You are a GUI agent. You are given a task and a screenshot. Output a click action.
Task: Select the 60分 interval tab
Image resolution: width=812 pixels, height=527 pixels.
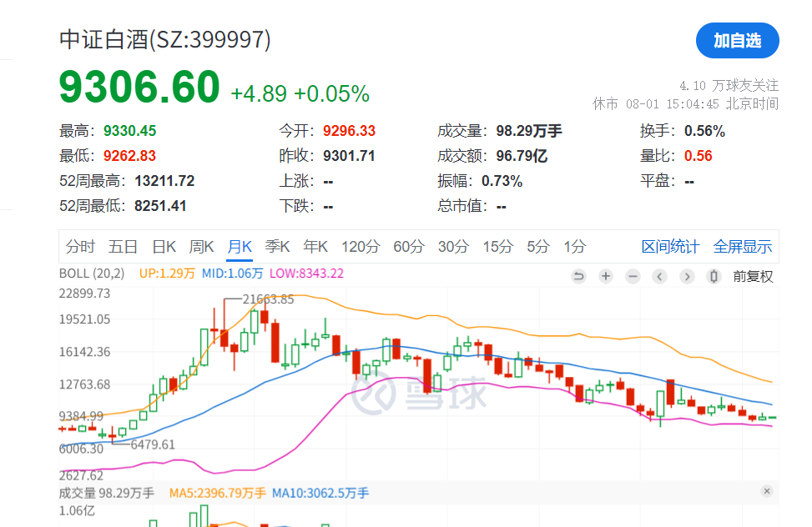tap(409, 247)
